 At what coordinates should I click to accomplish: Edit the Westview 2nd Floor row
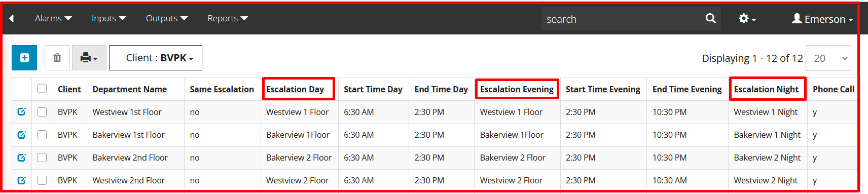click(21, 180)
